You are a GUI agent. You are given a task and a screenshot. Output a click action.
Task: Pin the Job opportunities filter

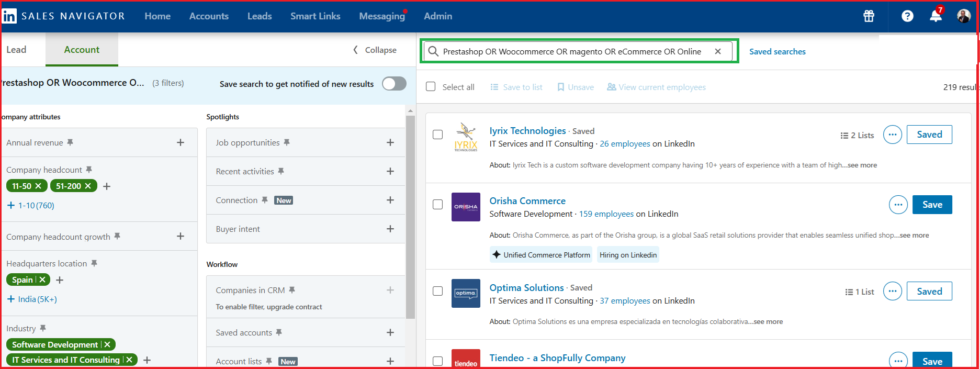pyautogui.click(x=287, y=142)
